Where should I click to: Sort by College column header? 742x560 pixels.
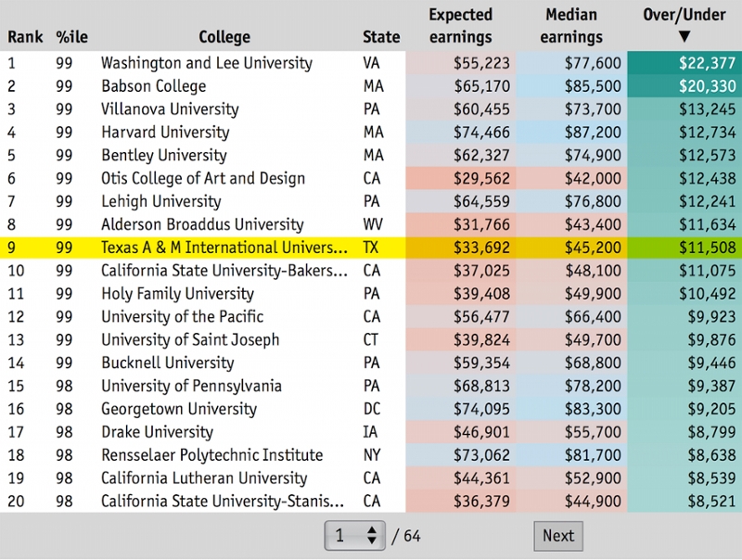pos(224,37)
